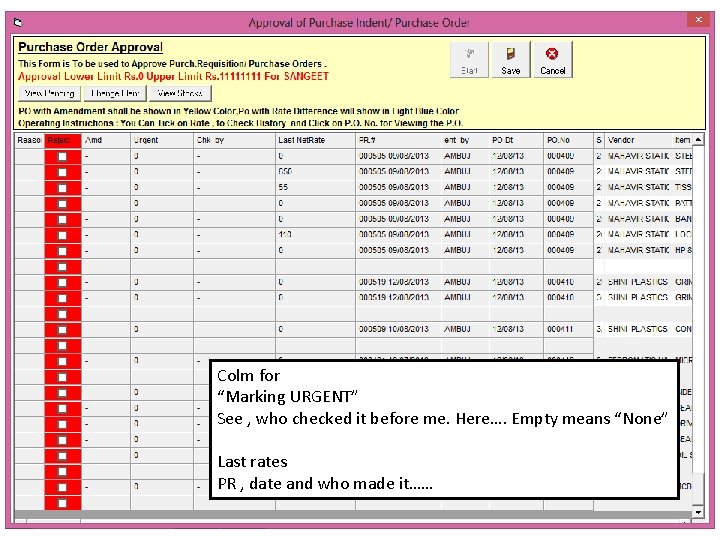The height and width of the screenshot is (540, 720).
Task: Click the vertical scrollbar down arrow
Action: coord(698,512)
